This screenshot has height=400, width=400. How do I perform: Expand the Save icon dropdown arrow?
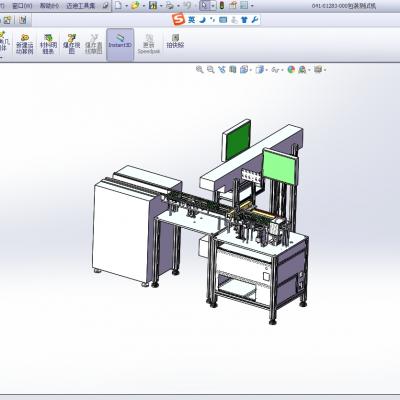pyautogui.click(x=161, y=6)
